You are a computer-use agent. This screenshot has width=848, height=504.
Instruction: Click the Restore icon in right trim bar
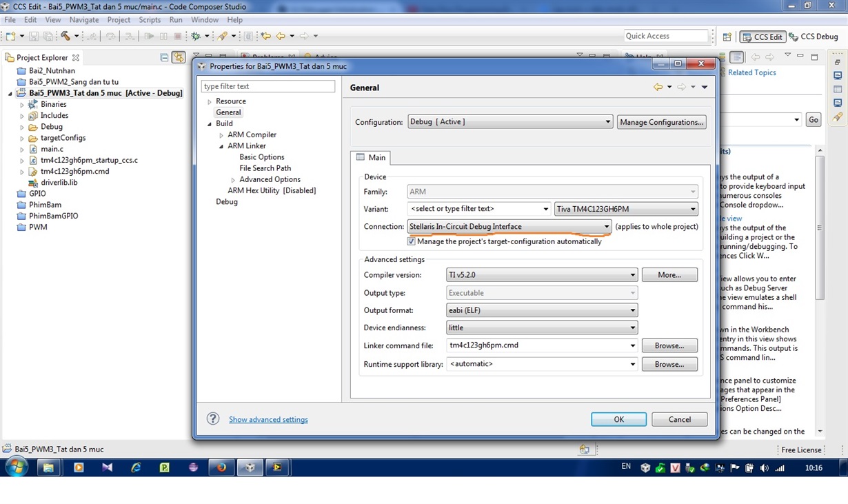838,61
